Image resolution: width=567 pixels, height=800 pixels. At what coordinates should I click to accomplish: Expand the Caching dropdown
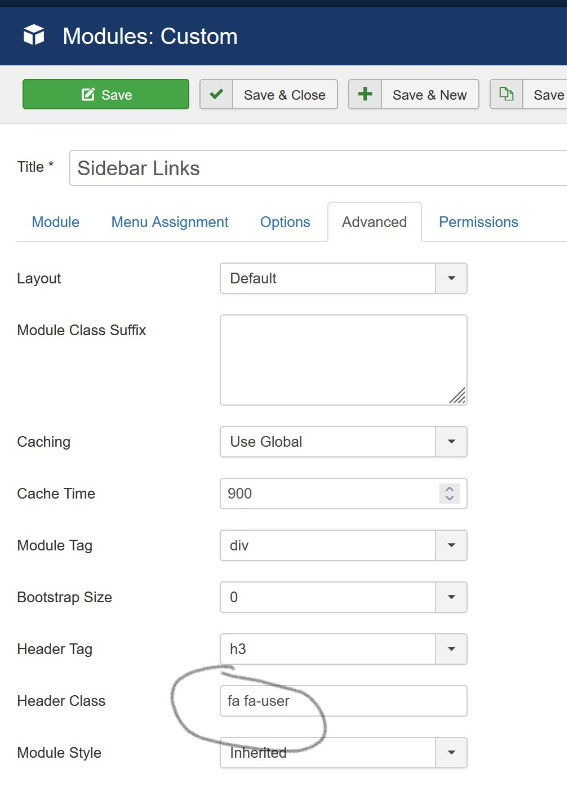[x=343, y=441]
